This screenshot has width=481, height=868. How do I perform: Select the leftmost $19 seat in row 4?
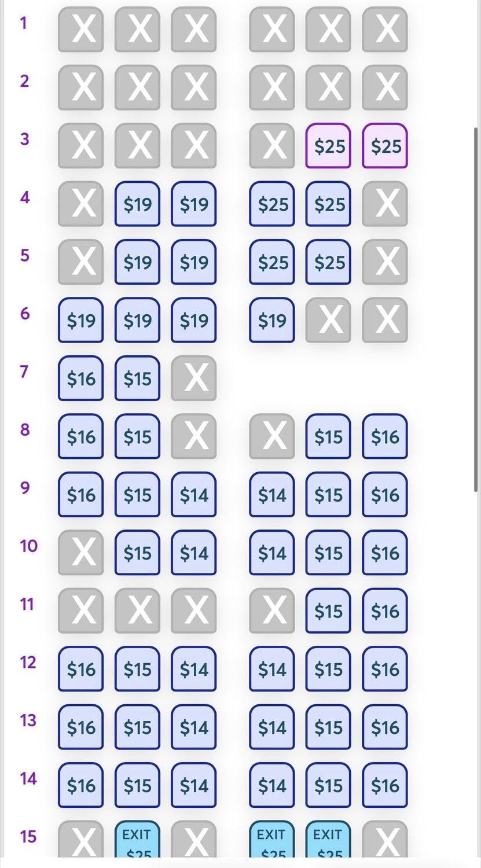click(137, 204)
